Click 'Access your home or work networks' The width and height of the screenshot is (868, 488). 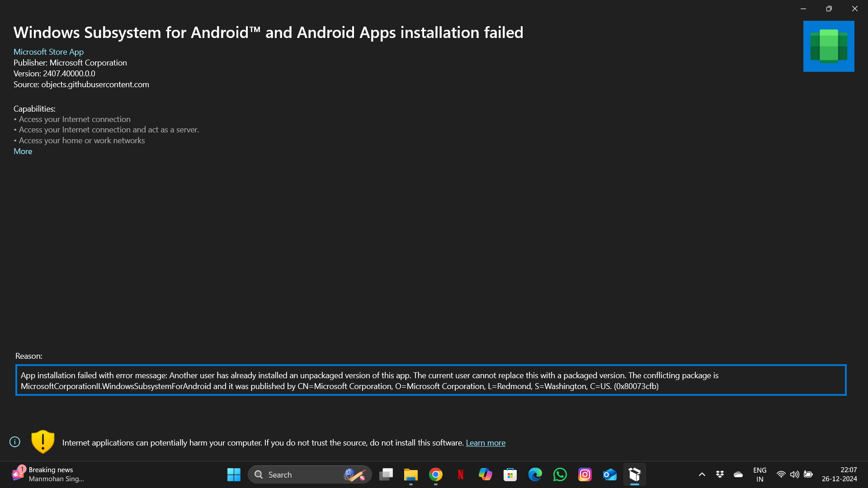tap(82, 141)
